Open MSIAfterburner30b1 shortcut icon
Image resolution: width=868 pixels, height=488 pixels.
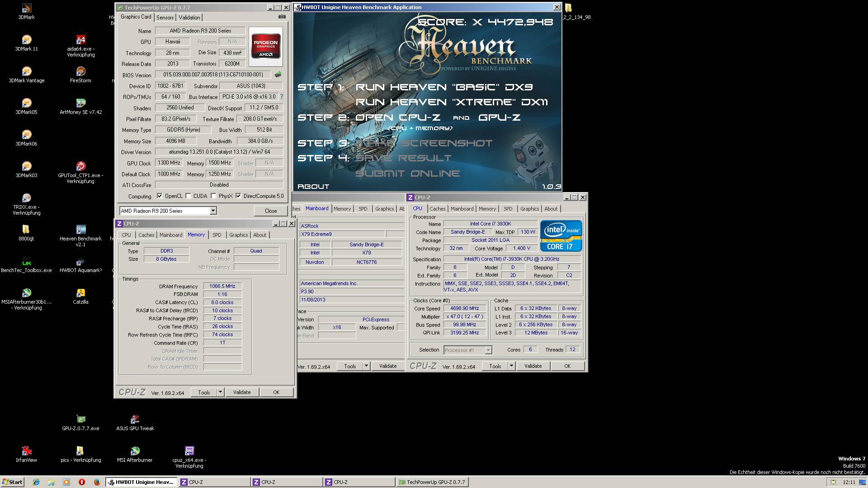(26, 299)
